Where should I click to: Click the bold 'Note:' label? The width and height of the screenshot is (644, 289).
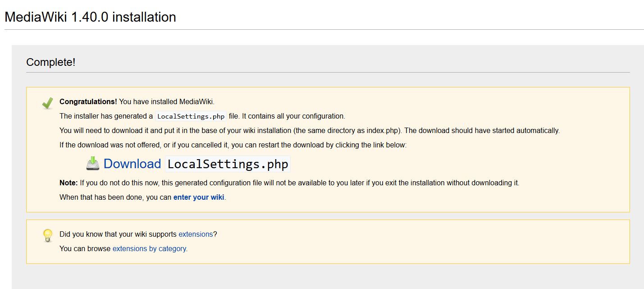69,183
